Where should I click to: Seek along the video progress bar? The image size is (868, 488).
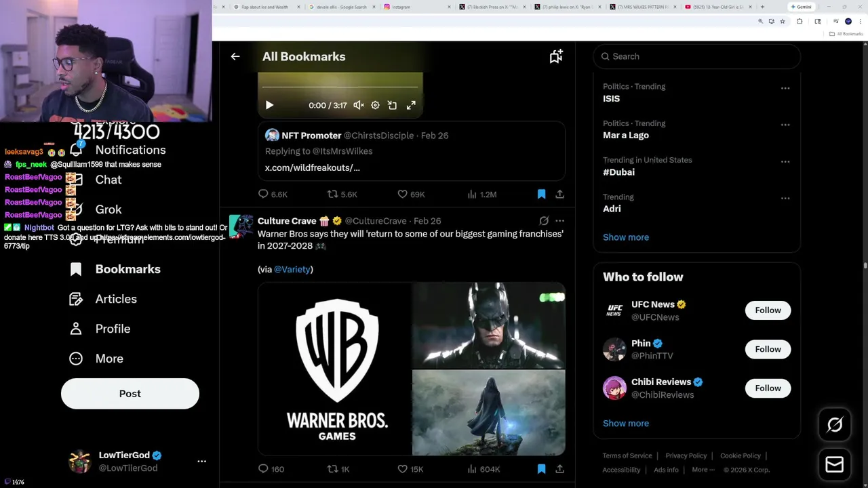(340, 87)
